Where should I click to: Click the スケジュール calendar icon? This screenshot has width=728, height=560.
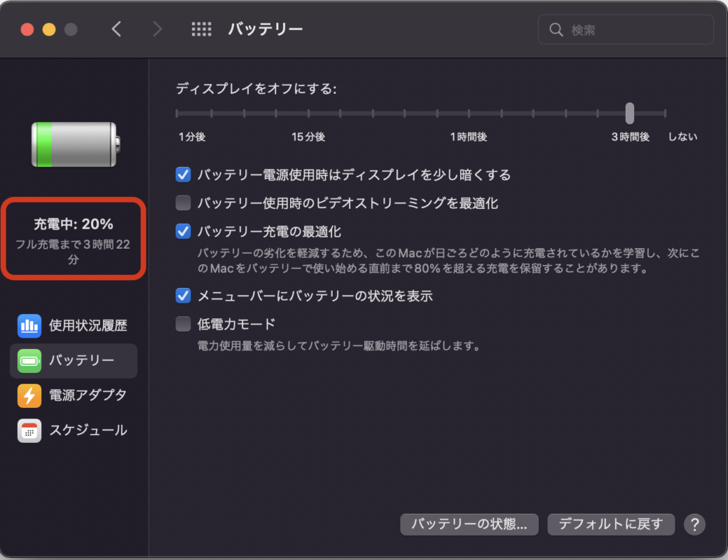coord(29,431)
